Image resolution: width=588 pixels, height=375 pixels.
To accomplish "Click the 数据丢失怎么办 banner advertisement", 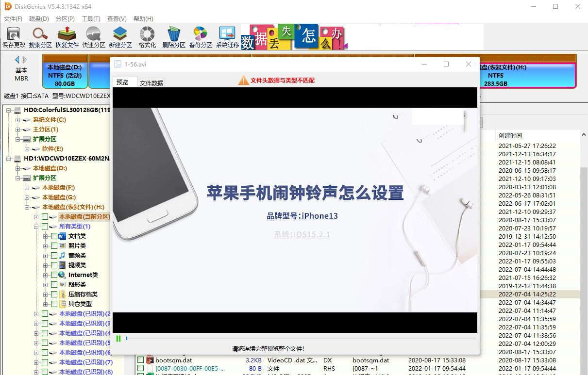I will pos(294,36).
